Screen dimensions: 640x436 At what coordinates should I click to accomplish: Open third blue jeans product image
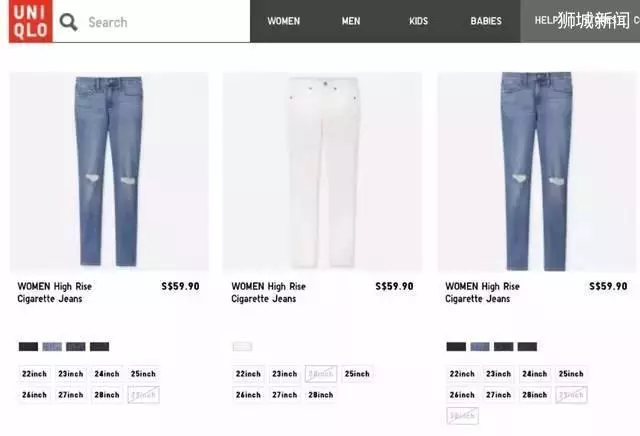[x=537, y=171]
